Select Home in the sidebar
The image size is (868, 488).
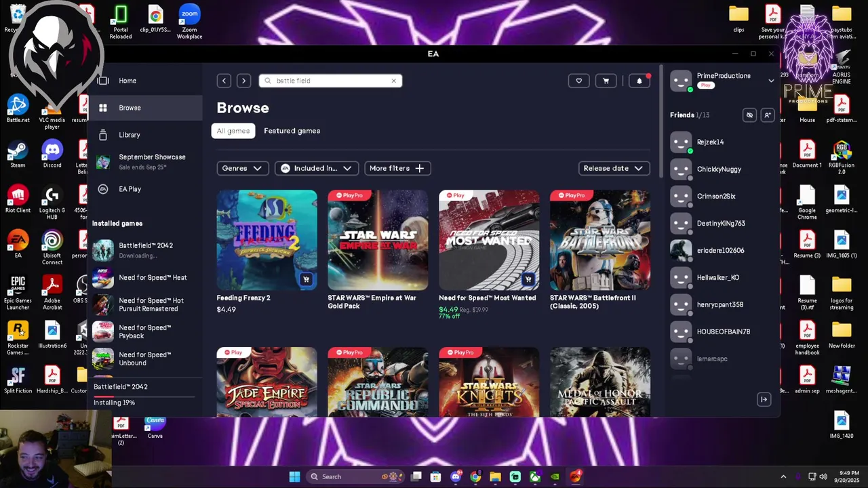(x=145, y=81)
